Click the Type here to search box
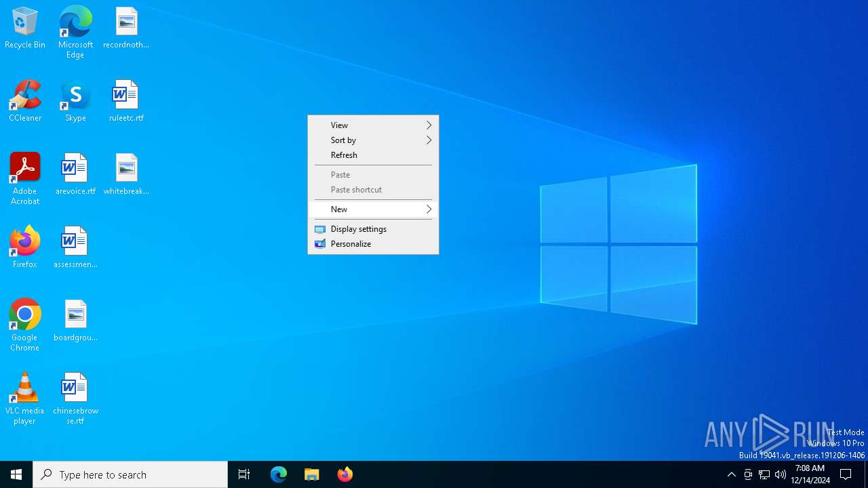 click(x=130, y=474)
